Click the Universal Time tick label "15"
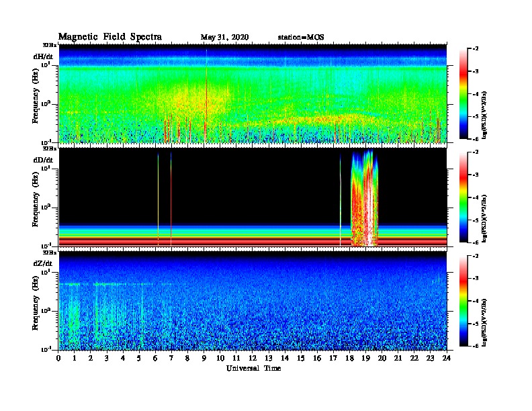The image size is (532, 411). pos(301,359)
